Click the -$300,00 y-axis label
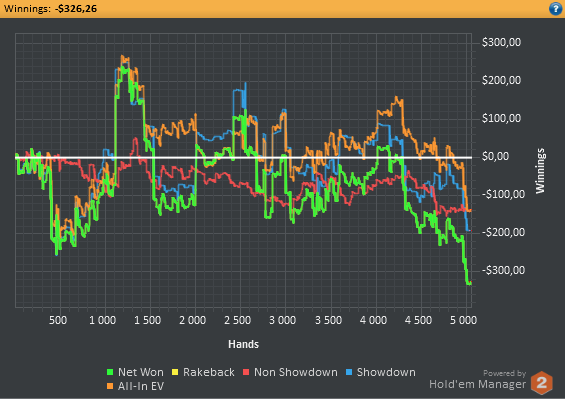Image resolution: width=565 pixels, height=399 pixels. coord(503,270)
